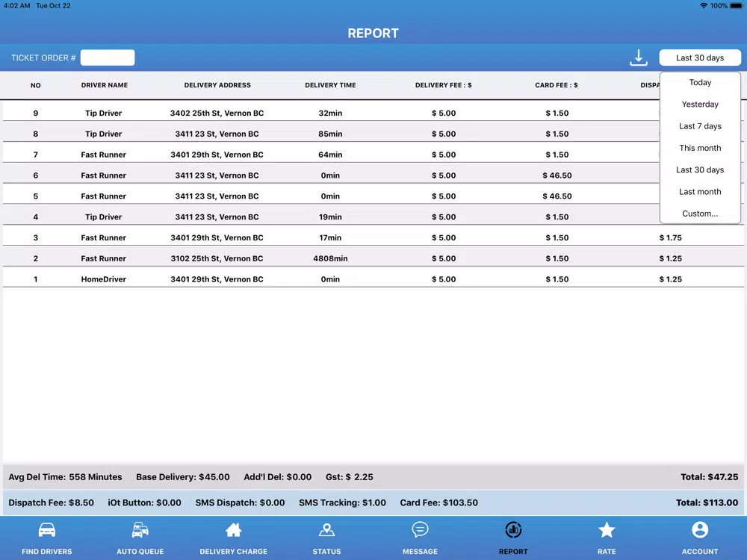Choose This month option

(700, 148)
